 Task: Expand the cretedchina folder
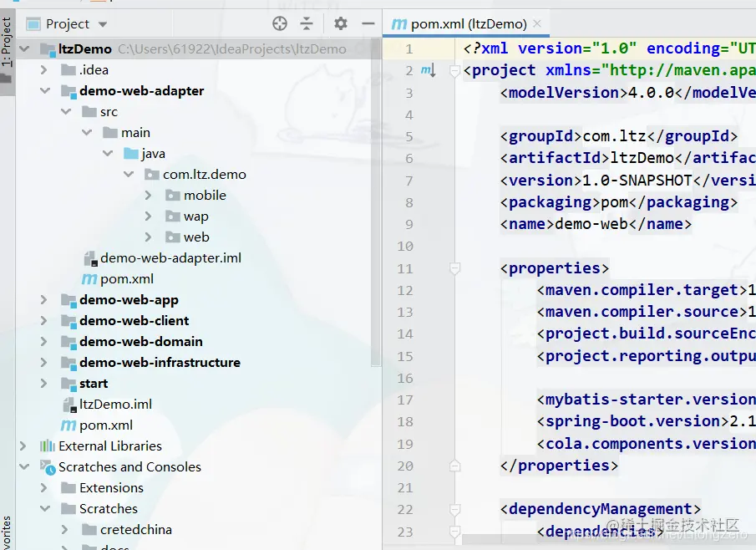pyautogui.click(x=64, y=529)
